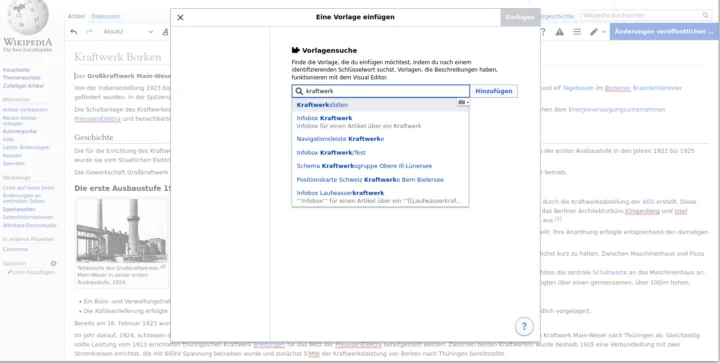
Task: Open the editor help question mark
Action: tap(543, 32)
